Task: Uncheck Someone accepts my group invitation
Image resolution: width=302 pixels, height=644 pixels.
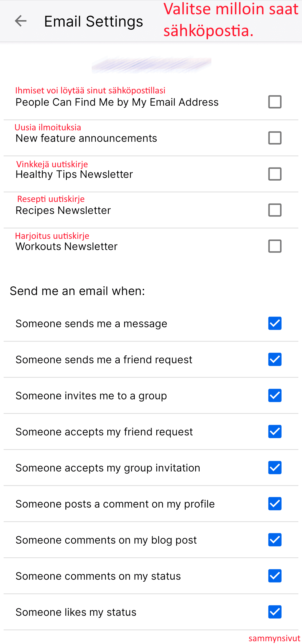Action: pyautogui.click(x=275, y=468)
